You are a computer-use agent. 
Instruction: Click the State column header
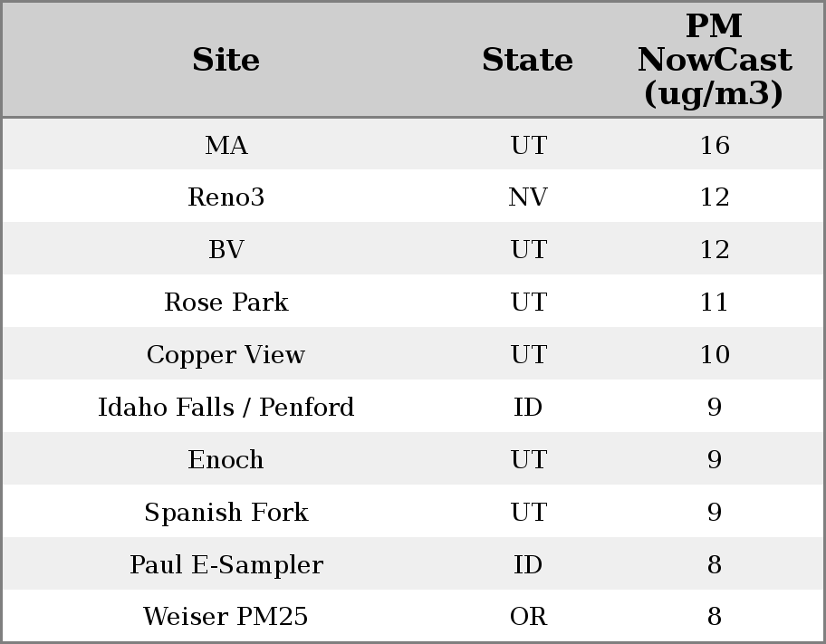click(527, 60)
